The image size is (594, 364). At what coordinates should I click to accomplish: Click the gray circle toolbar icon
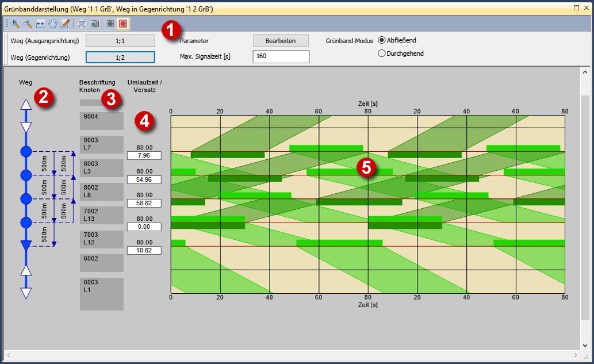[x=110, y=24]
